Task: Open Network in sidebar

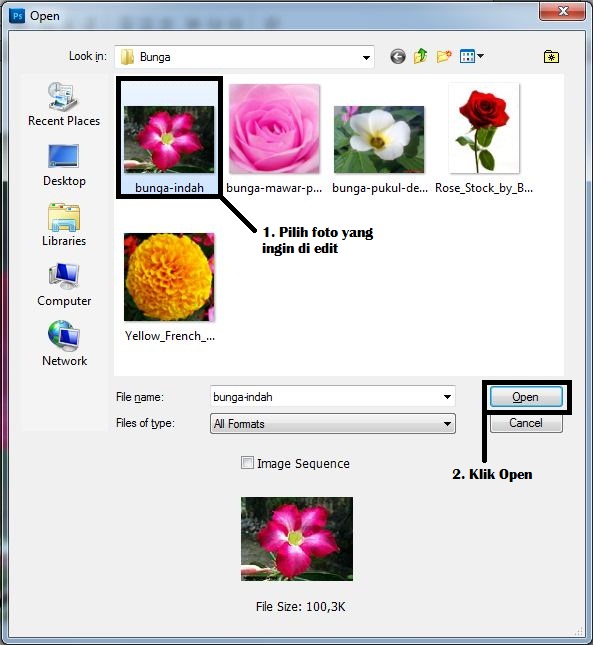Action: (x=64, y=343)
